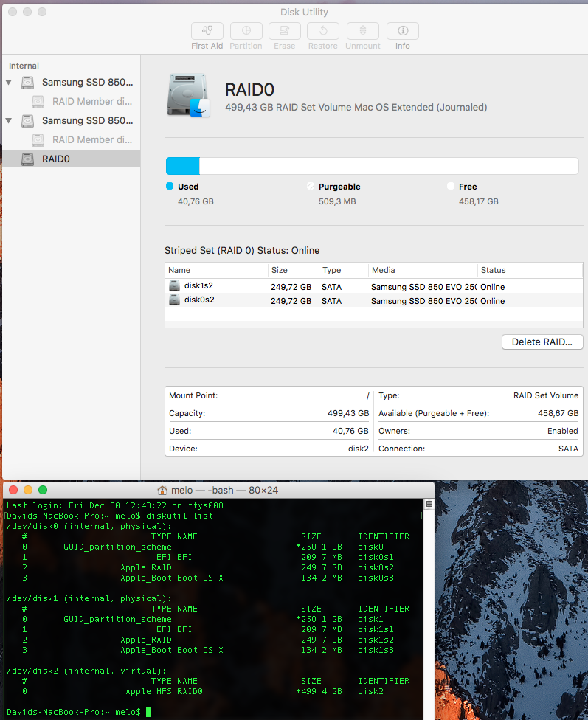Viewport: 588px width, 720px height.
Task: Click the disk1s2 drive icon in table
Action: tap(175, 285)
